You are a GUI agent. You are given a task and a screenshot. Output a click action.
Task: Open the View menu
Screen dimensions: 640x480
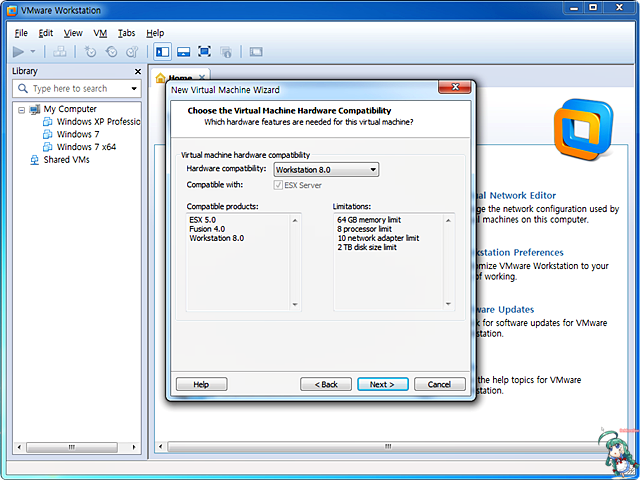[x=73, y=33]
